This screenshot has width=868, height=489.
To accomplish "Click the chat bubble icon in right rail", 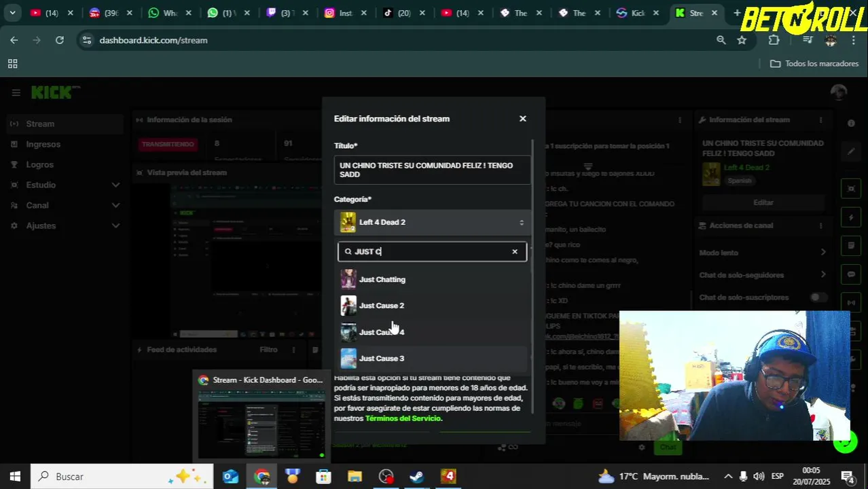I will point(851,274).
